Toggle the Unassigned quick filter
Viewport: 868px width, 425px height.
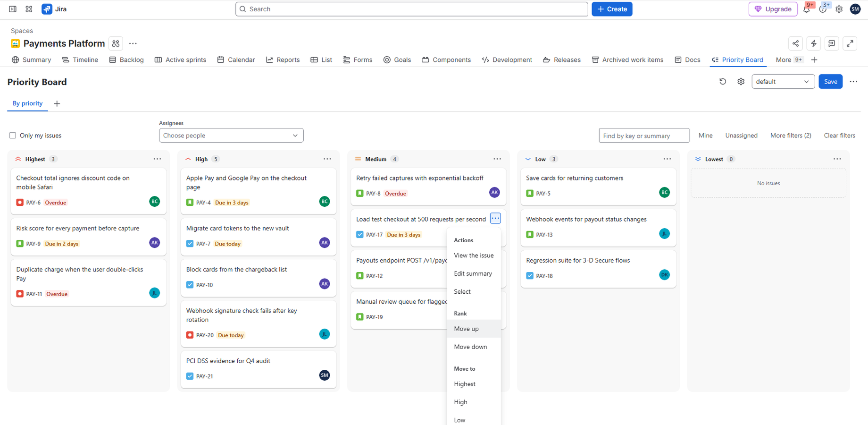click(x=741, y=136)
